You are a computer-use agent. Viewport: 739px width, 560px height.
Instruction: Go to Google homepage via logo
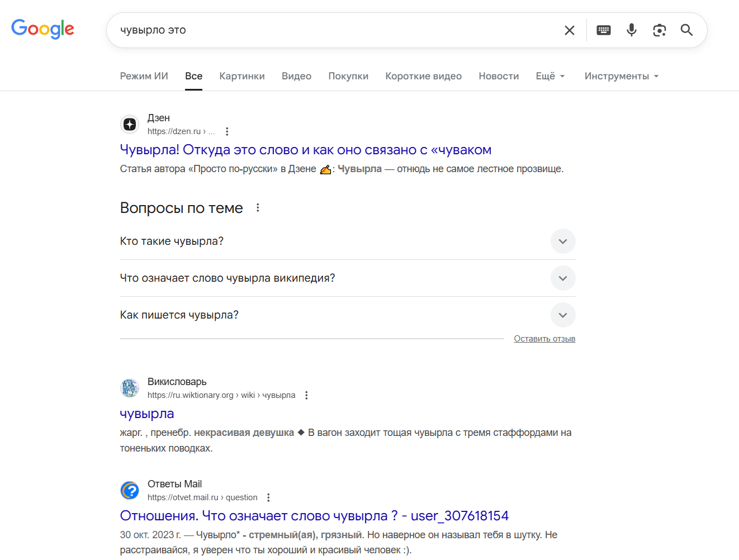pos(42,29)
